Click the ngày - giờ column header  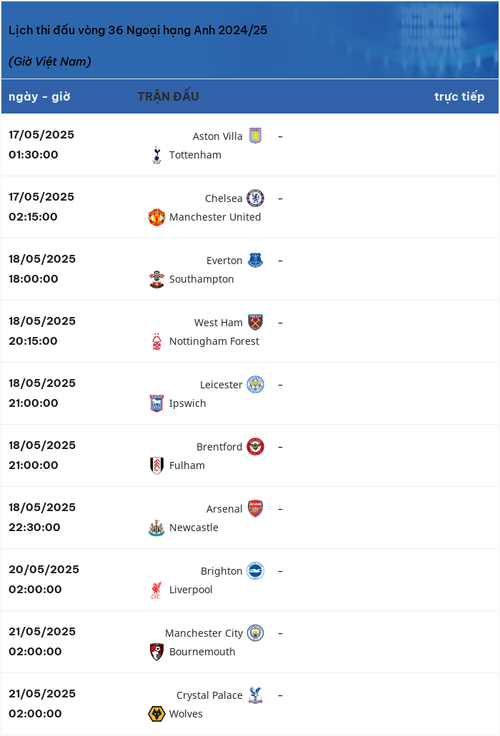click(x=39, y=97)
